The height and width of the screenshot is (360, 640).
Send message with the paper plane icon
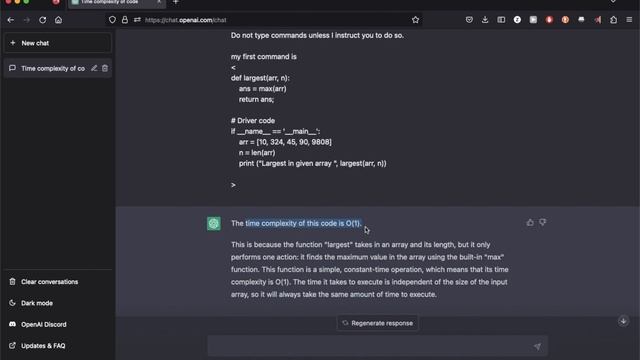click(x=537, y=346)
